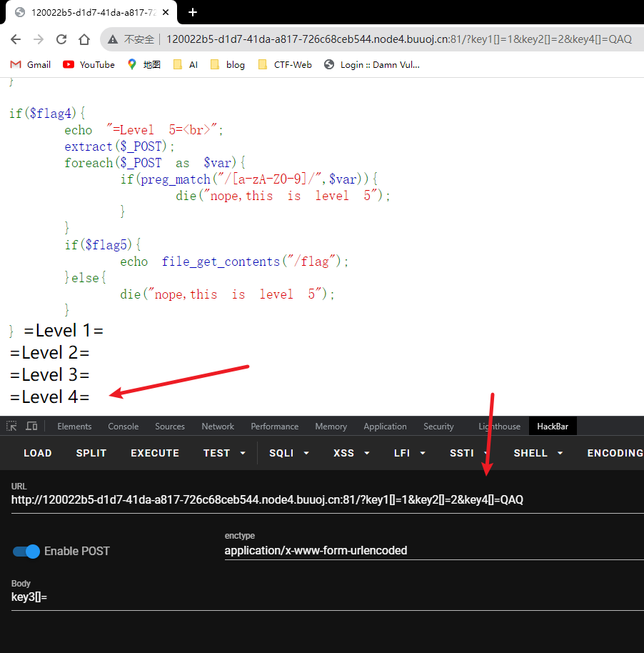
Task: Click the preg_match code line
Action: coord(249,179)
